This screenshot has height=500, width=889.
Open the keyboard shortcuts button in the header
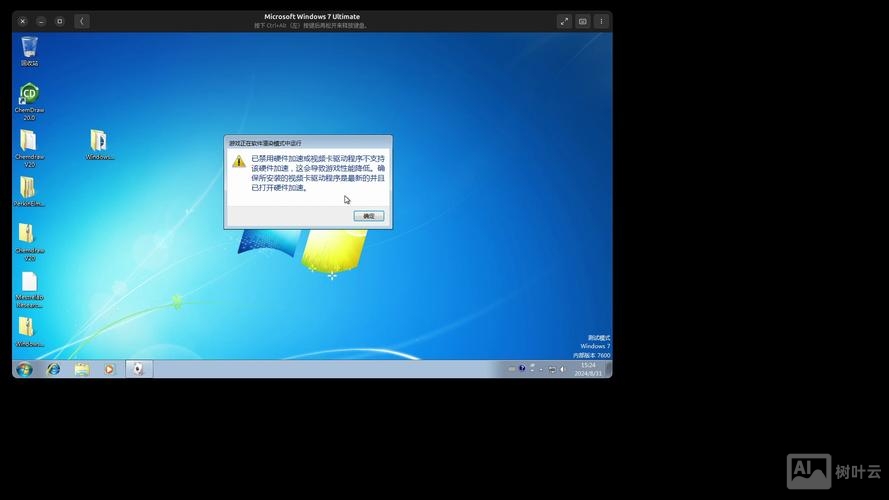pos(582,22)
